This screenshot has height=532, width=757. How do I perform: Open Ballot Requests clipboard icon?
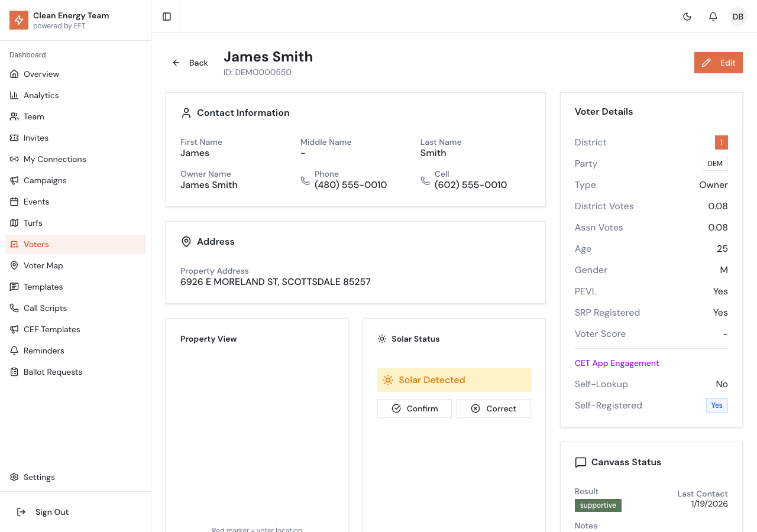tap(14, 372)
